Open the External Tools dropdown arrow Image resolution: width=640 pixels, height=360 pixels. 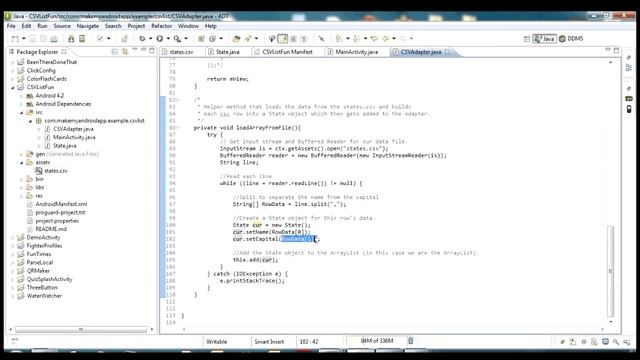[186, 39]
